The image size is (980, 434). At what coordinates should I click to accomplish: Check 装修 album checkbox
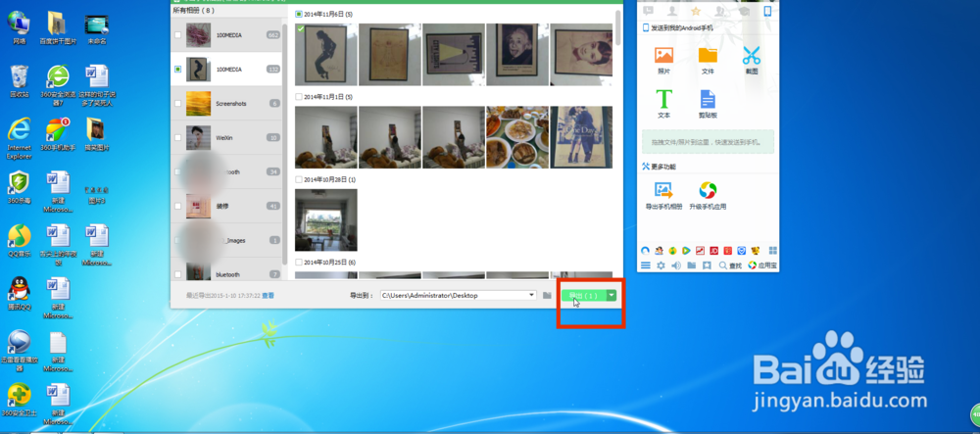[x=178, y=206]
